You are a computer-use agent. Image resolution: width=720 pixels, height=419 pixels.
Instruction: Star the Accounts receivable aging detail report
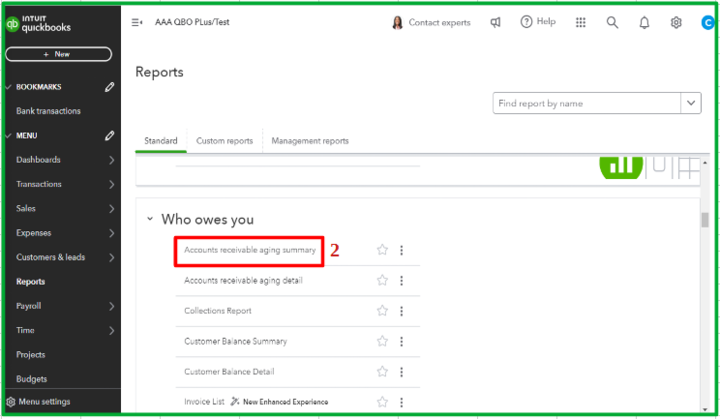(382, 281)
